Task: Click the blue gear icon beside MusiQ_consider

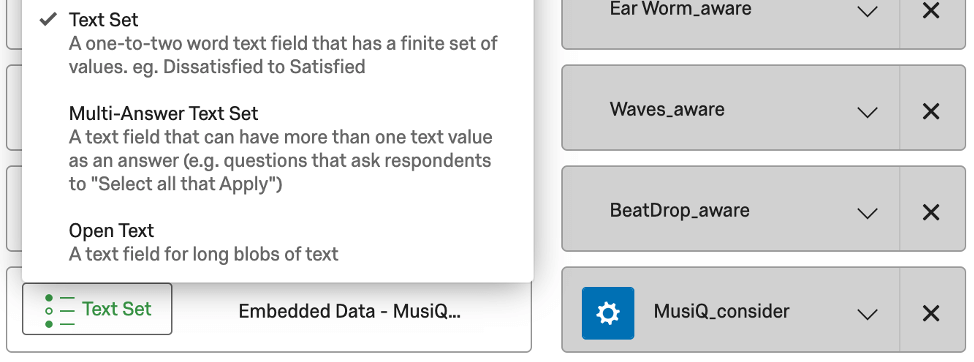Action: pyautogui.click(x=608, y=313)
